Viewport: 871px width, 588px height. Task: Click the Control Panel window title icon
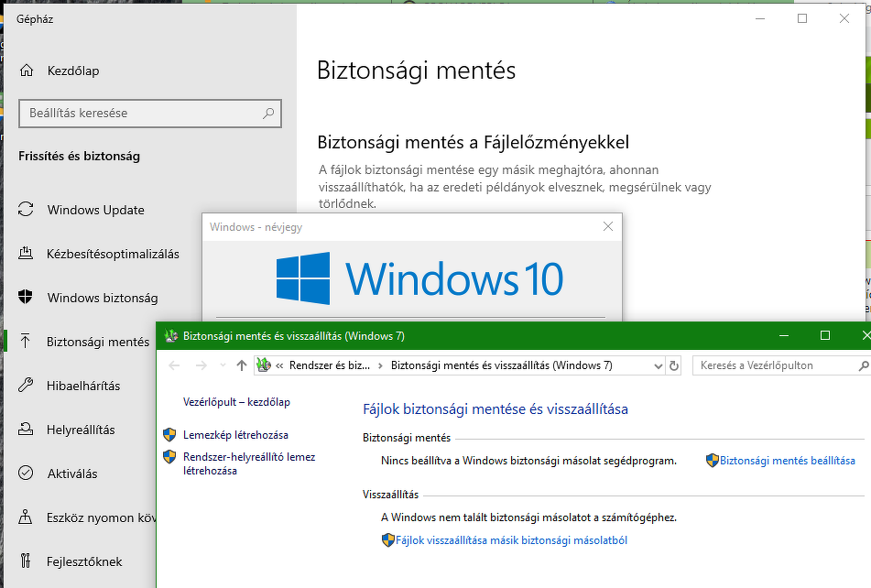point(171,335)
